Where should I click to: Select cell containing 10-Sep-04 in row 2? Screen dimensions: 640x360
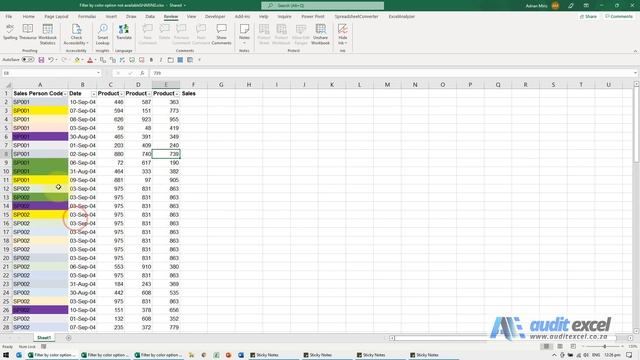pos(82,102)
